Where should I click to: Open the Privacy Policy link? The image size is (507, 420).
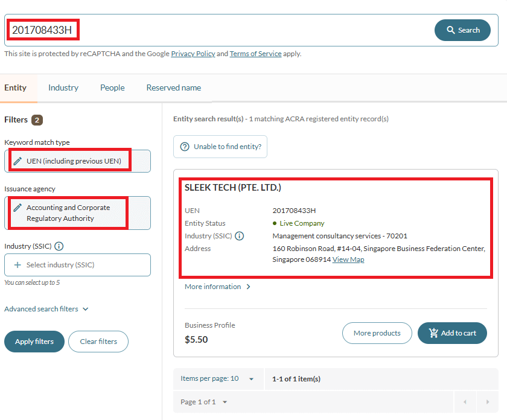point(193,54)
